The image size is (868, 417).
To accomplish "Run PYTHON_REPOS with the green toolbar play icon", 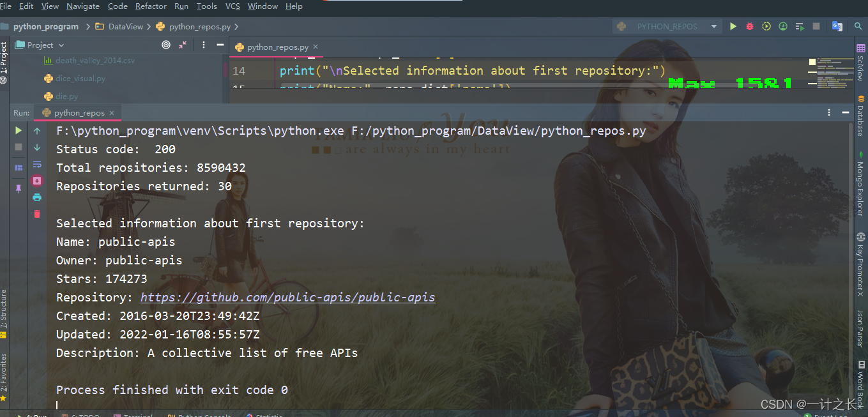I will [x=733, y=26].
